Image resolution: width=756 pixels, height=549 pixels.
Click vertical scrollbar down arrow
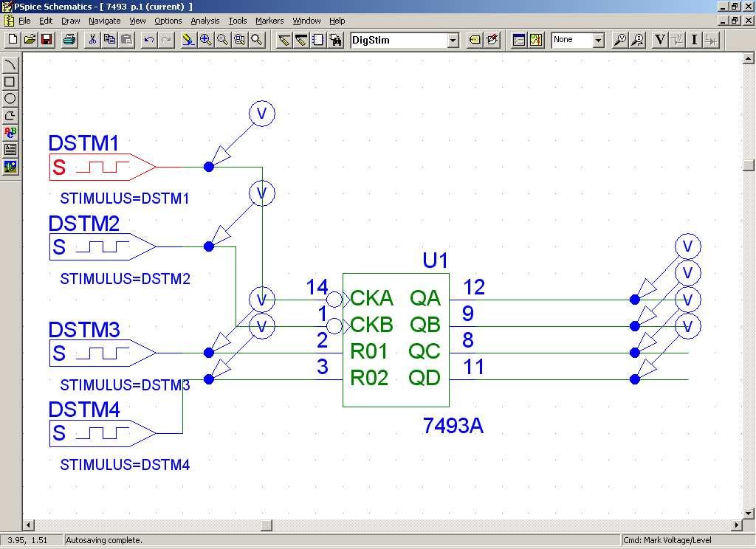click(749, 513)
